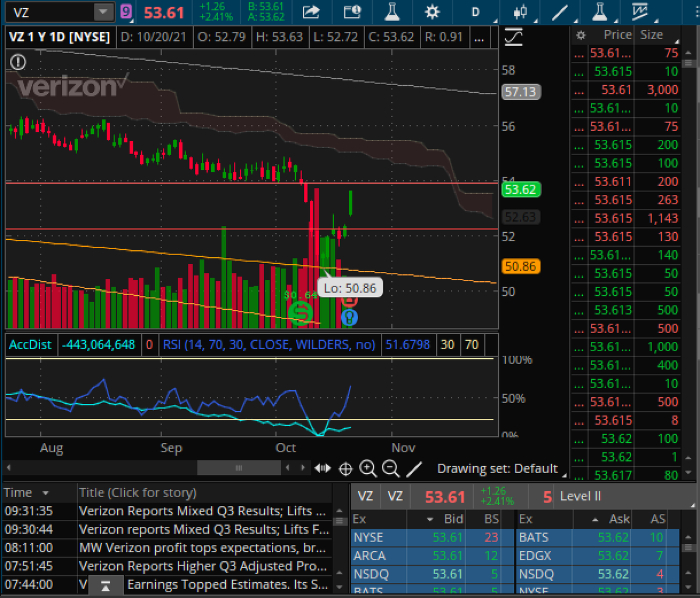Screen dimensions: 700x598
Task: Click the AccDist study label
Action: click(31, 345)
